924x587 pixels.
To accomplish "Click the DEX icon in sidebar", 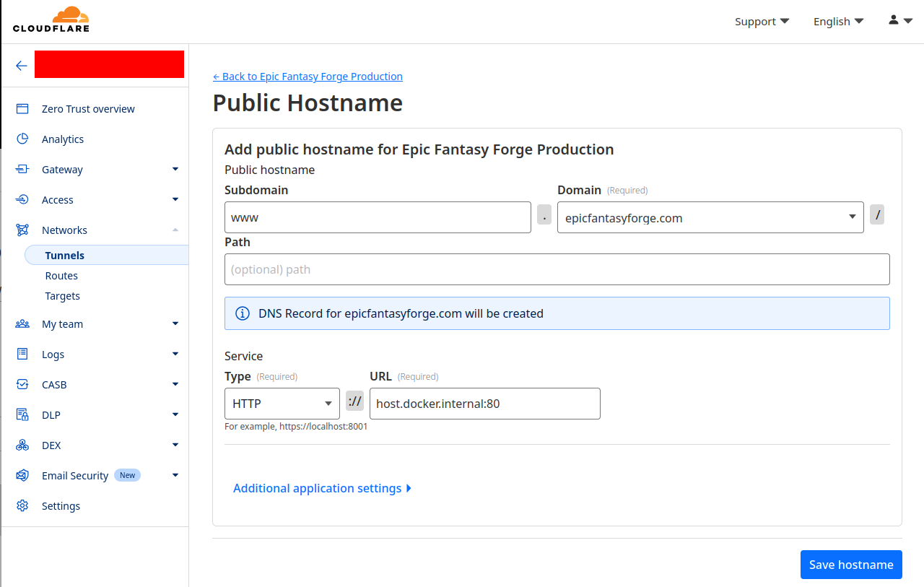I will tap(22, 445).
